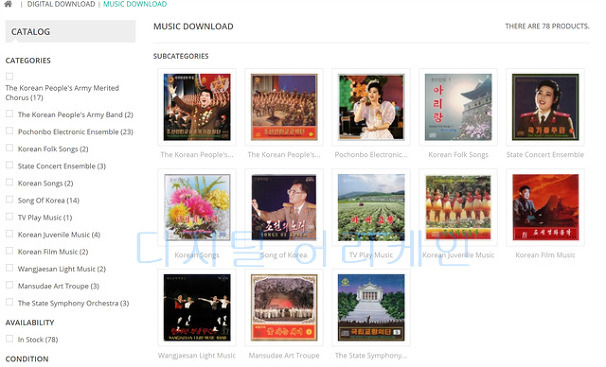Tick Korean Juvenile Music (4) checkbox
606x367 pixels.
(x=10, y=234)
